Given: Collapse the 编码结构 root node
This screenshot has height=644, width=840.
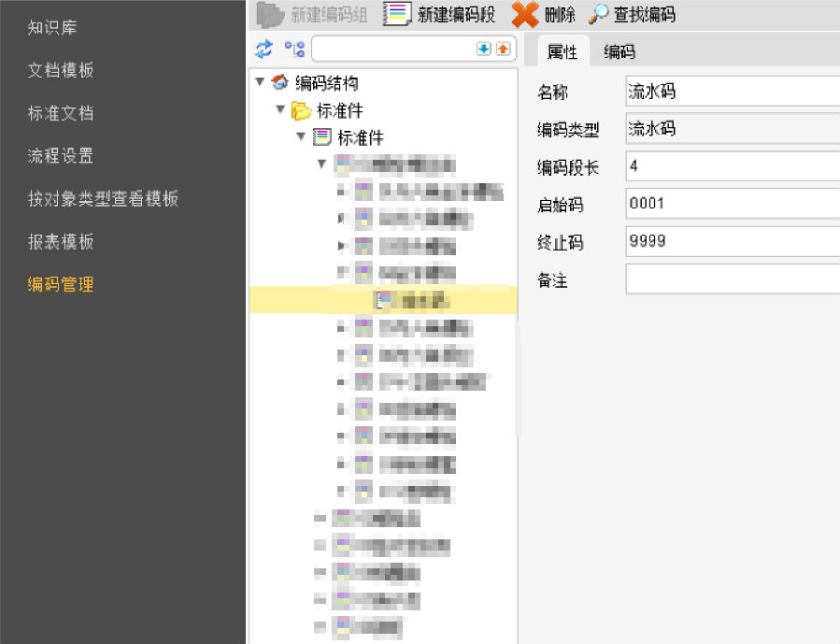Looking at the screenshot, I should click(260, 82).
